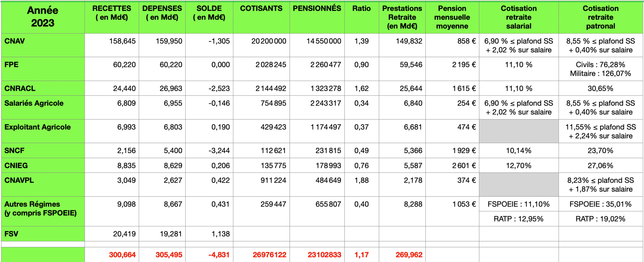644x262 pixels.
Task: Click the SNCF row label
Action: point(14,151)
